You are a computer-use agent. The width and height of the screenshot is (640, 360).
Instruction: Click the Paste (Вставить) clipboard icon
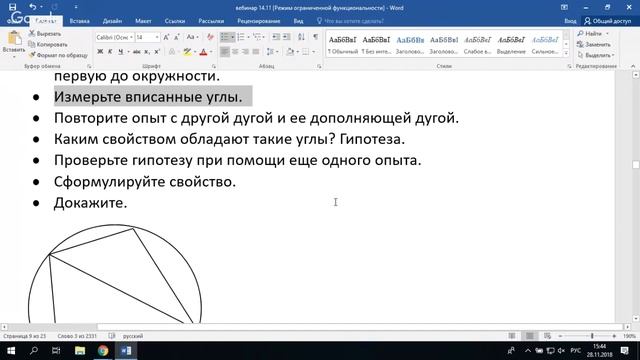[14, 39]
